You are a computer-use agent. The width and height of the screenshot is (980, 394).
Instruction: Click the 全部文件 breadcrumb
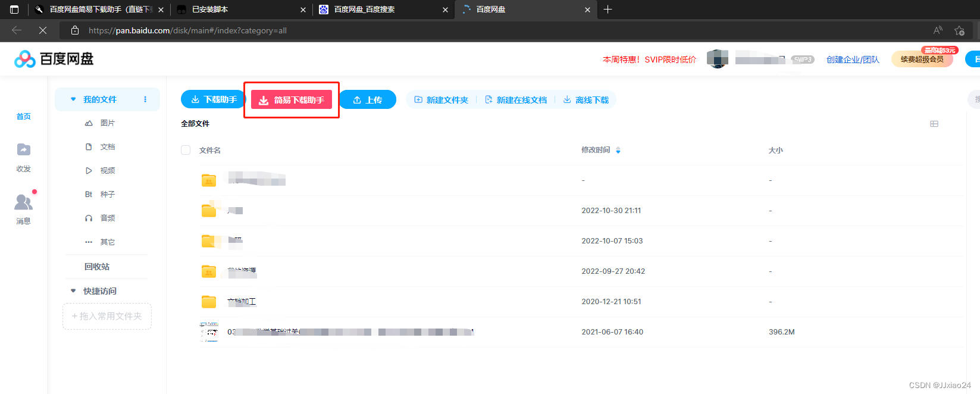coord(195,124)
